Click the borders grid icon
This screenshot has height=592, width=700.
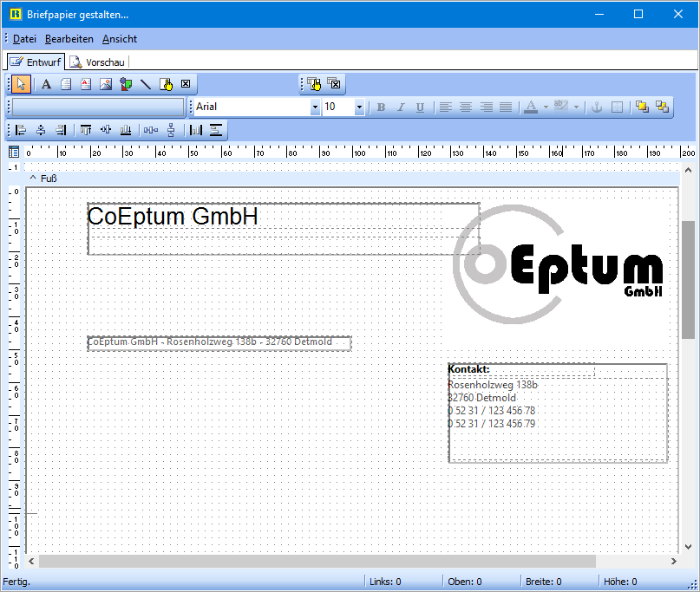[x=617, y=107]
